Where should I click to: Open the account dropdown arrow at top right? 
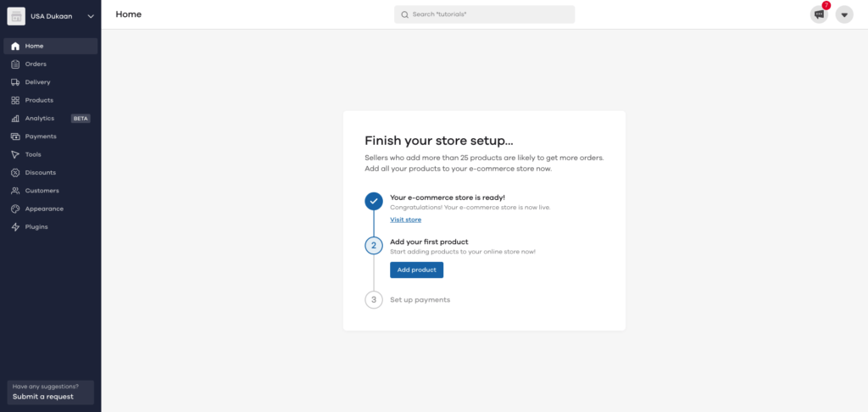pyautogui.click(x=844, y=14)
